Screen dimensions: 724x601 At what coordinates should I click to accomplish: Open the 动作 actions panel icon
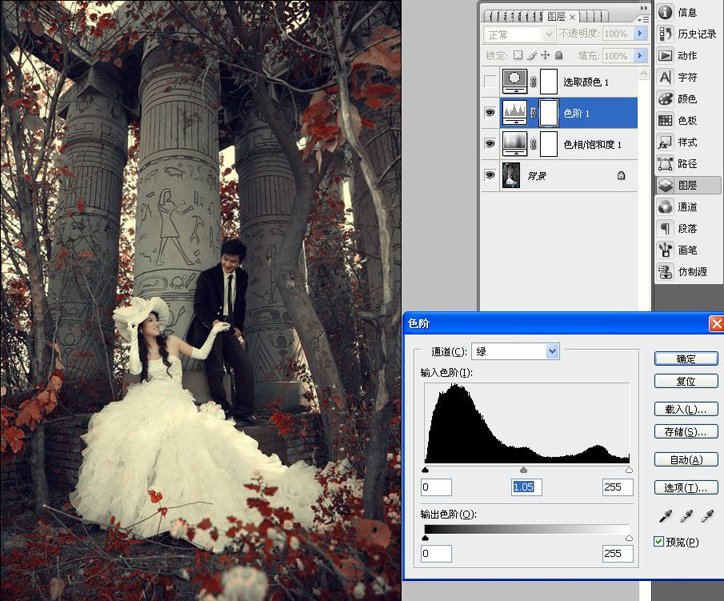[x=665, y=55]
